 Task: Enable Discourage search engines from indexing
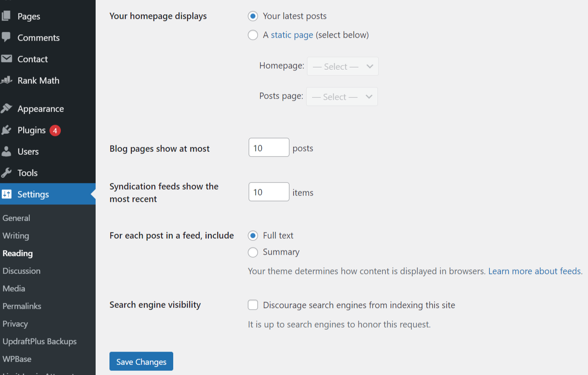[253, 305]
